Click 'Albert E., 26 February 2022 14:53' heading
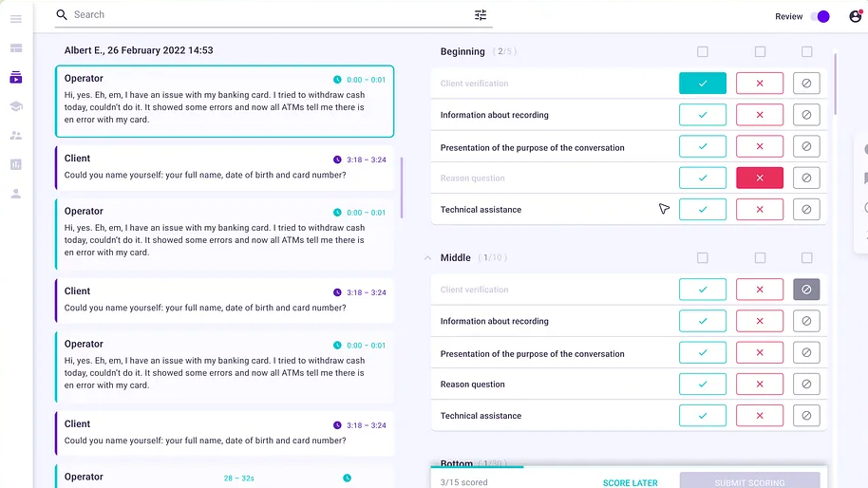Screen dimensions: 868x488 point(139,50)
